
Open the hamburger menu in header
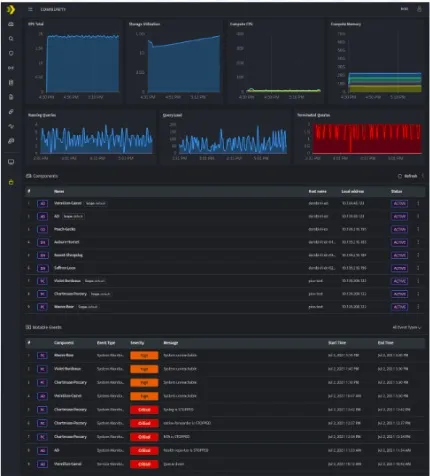click(30, 9)
